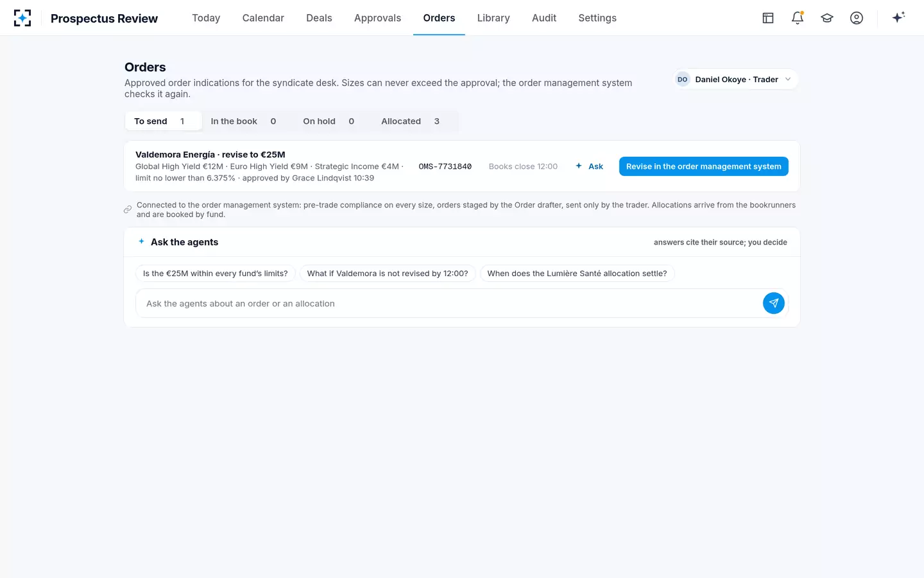Open the Calendar tab
This screenshot has height=578, width=924.
(x=263, y=18)
